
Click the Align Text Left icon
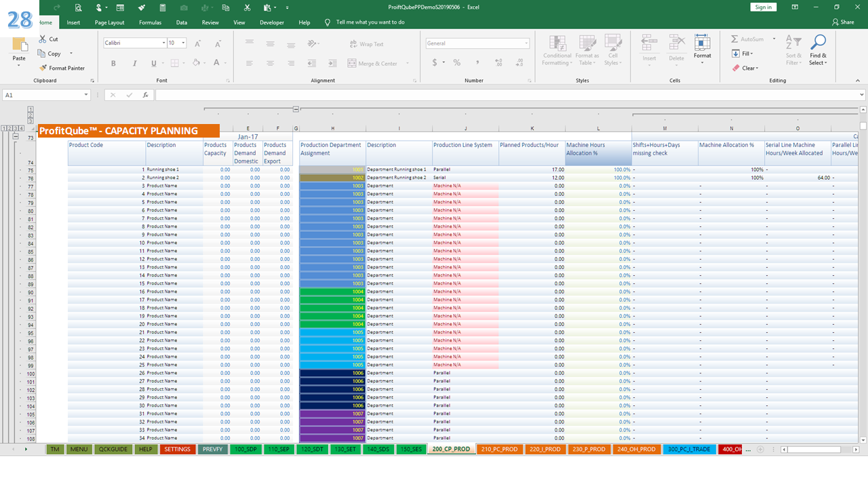[250, 63]
